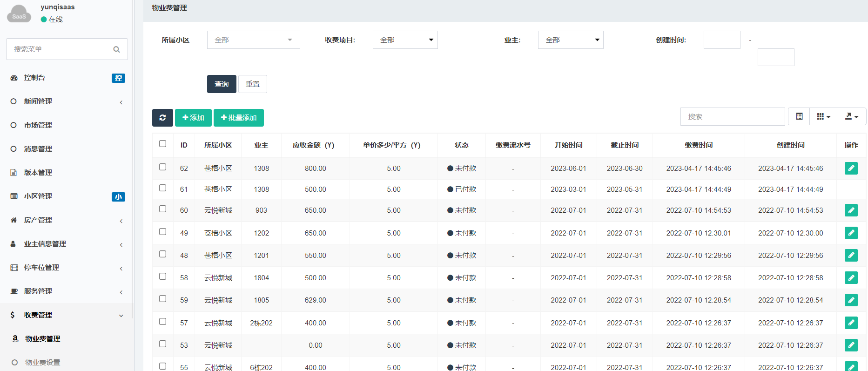
Task: Edit record ID 53 with pencil icon
Action: pos(851,345)
